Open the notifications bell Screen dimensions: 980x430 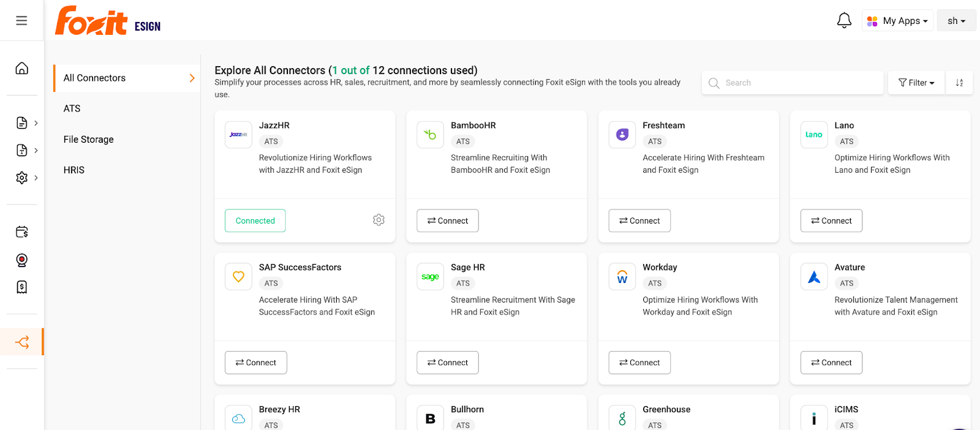coord(844,20)
